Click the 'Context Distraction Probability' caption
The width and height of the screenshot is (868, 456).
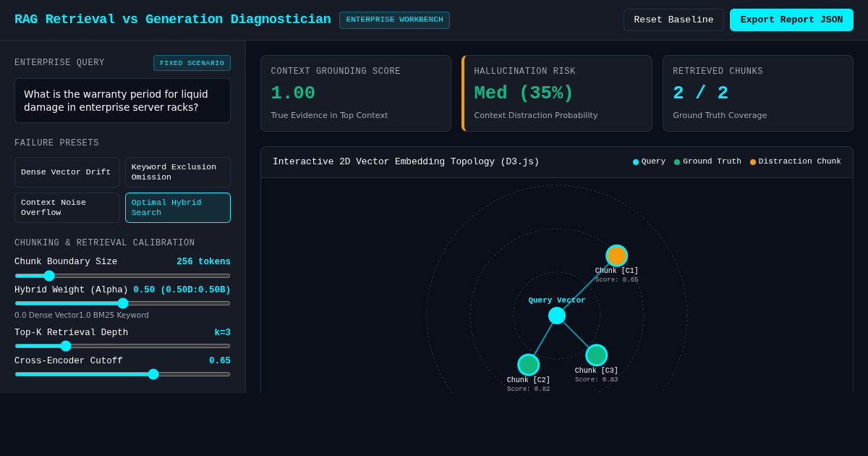536,116
